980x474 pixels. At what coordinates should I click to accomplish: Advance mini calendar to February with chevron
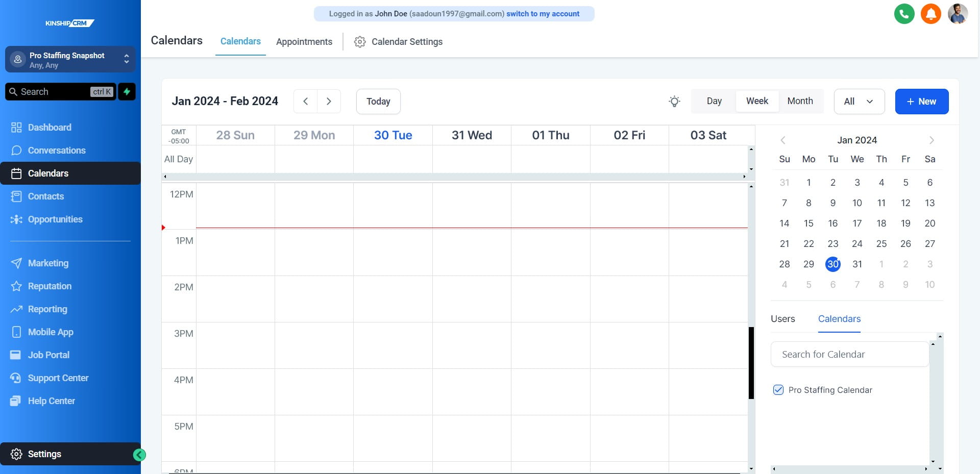coord(932,140)
